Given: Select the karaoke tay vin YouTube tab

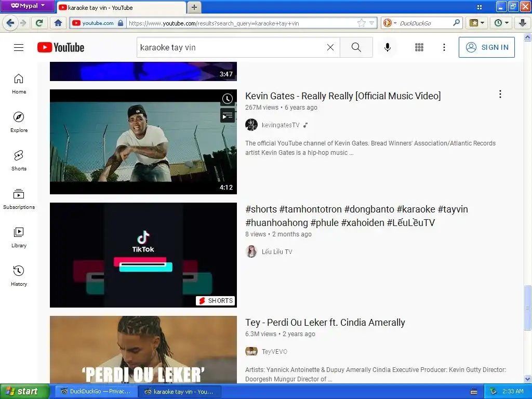Looking at the screenshot, I should click(x=121, y=7).
